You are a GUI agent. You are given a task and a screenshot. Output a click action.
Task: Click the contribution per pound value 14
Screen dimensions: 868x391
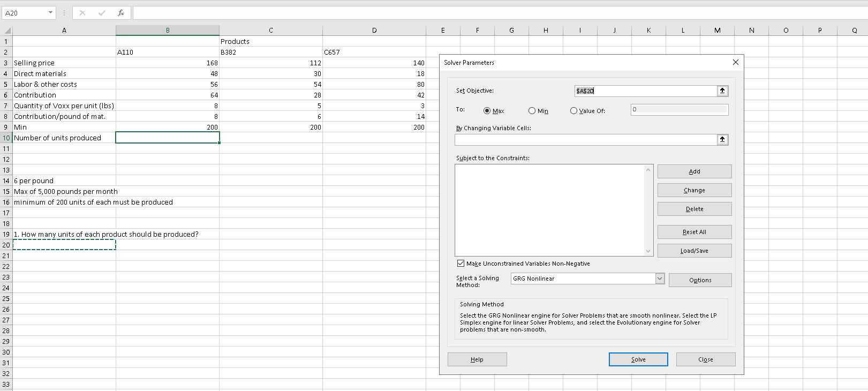(x=374, y=116)
